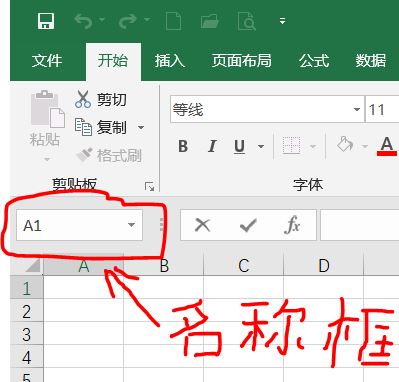This screenshot has height=382, width=399.
Task: Switch to the 插入 ribbon tab
Action: point(170,61)
